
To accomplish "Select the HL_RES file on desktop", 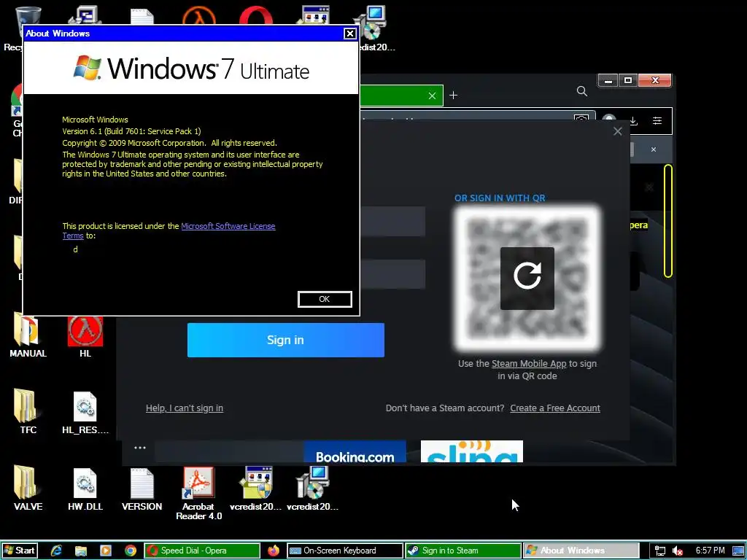I will pos(85,413).
